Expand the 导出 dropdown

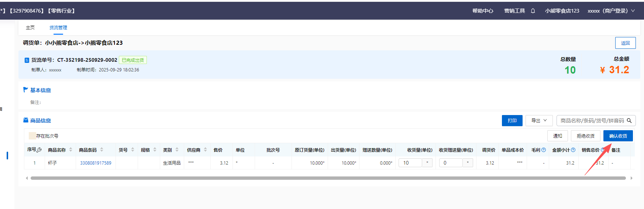coord(539,121)
